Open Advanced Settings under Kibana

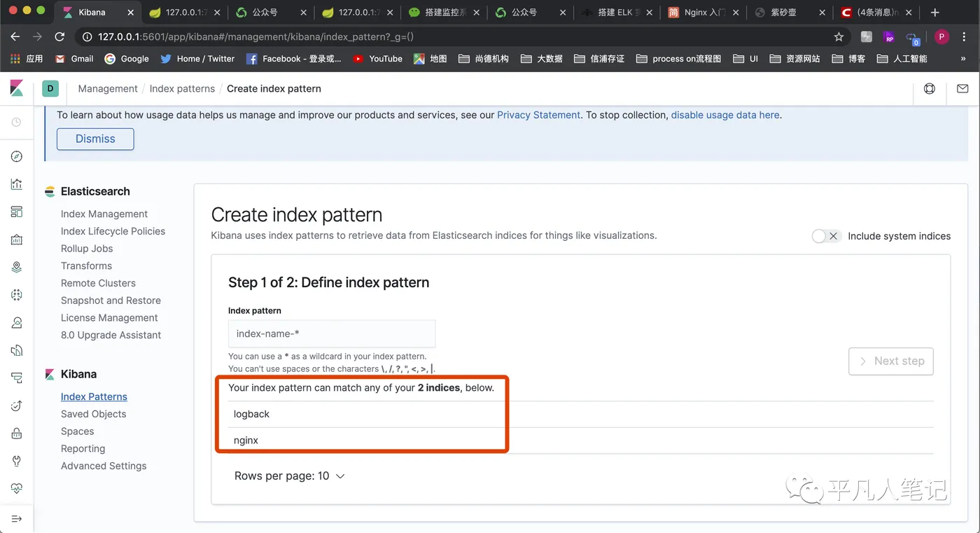click(x=104, y=466)
